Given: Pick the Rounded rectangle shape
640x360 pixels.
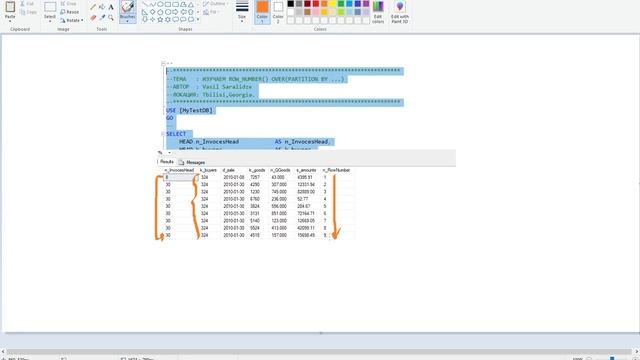Looking at the screenshot, I should pyautogui.click(x=176, y=4).
